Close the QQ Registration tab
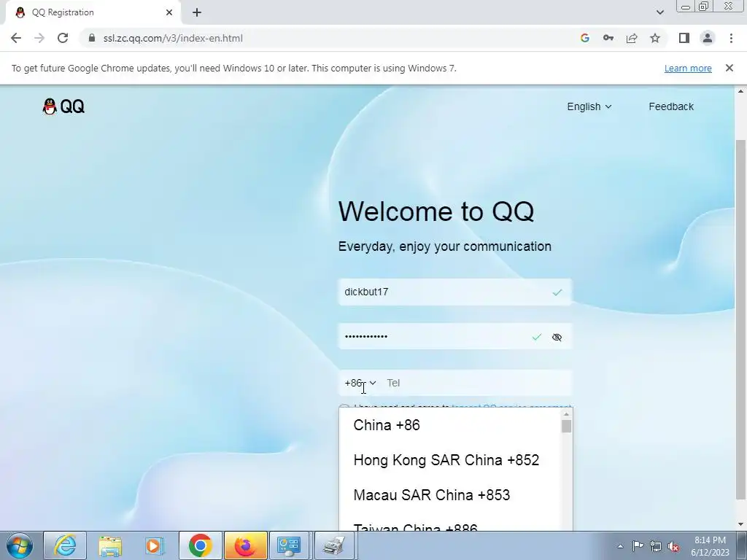This screenshot has height=560, width=747. (169, 12)
